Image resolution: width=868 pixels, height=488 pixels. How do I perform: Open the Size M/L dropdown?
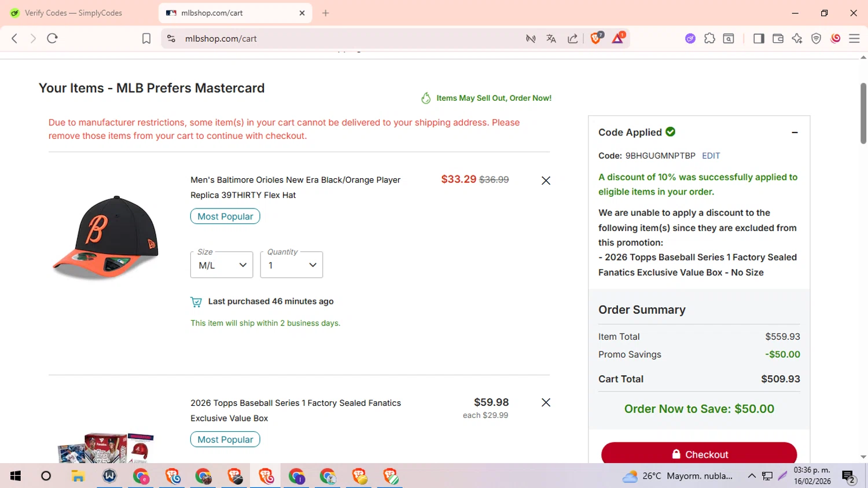[x=222, y=265]
